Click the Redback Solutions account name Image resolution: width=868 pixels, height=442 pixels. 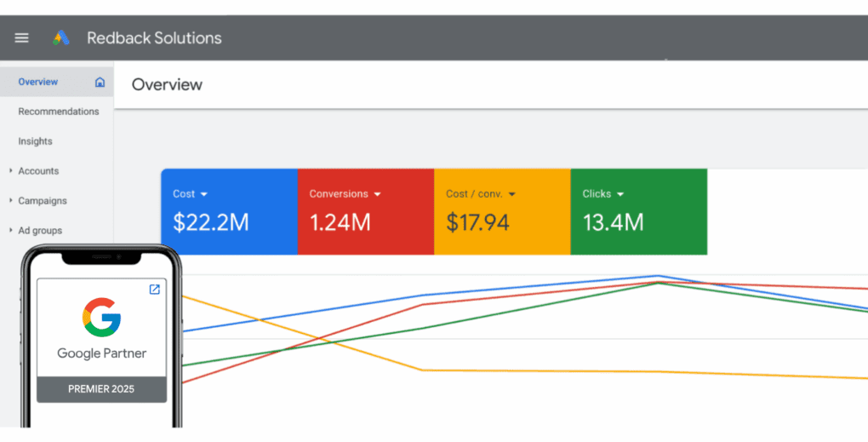(154, 37)
